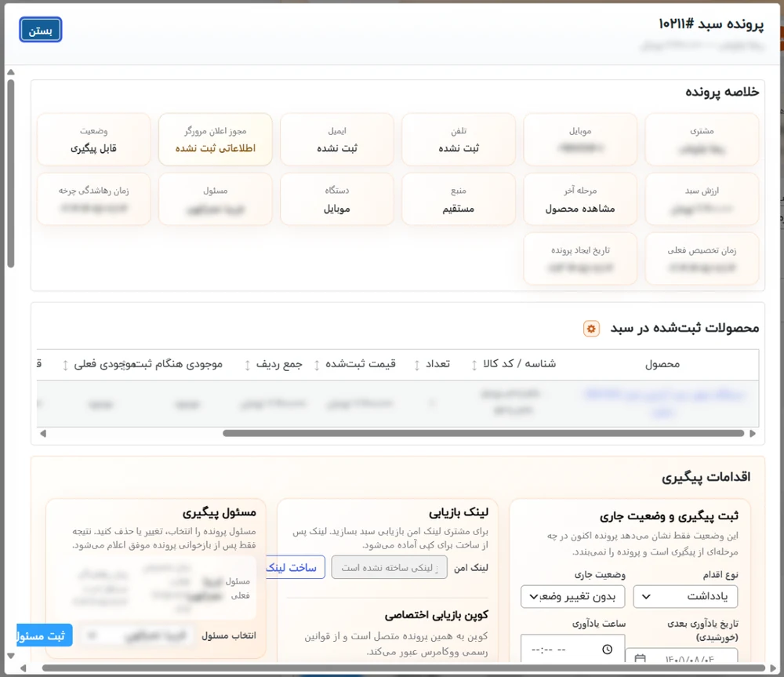Click the ایمیل ثبت نشده card

click(337, 139)
